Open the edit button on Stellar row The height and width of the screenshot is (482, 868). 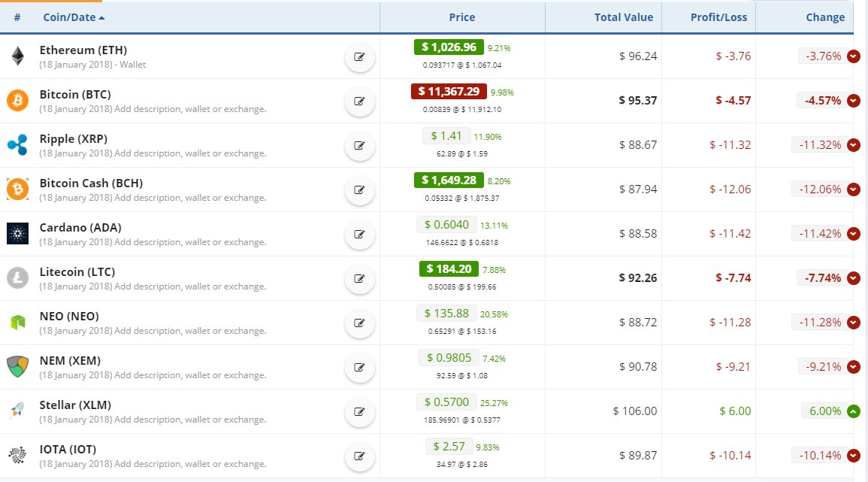359,412
